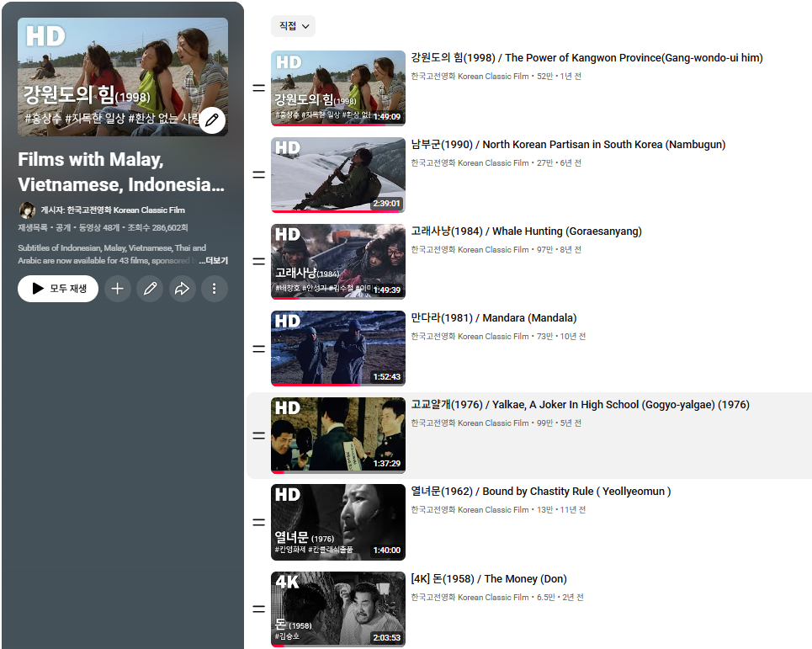The image size is (812, 649).
Task: Open the playlist owner link 한국고전영화 Korean Classic Film
Action: click(x=126, y=210)
